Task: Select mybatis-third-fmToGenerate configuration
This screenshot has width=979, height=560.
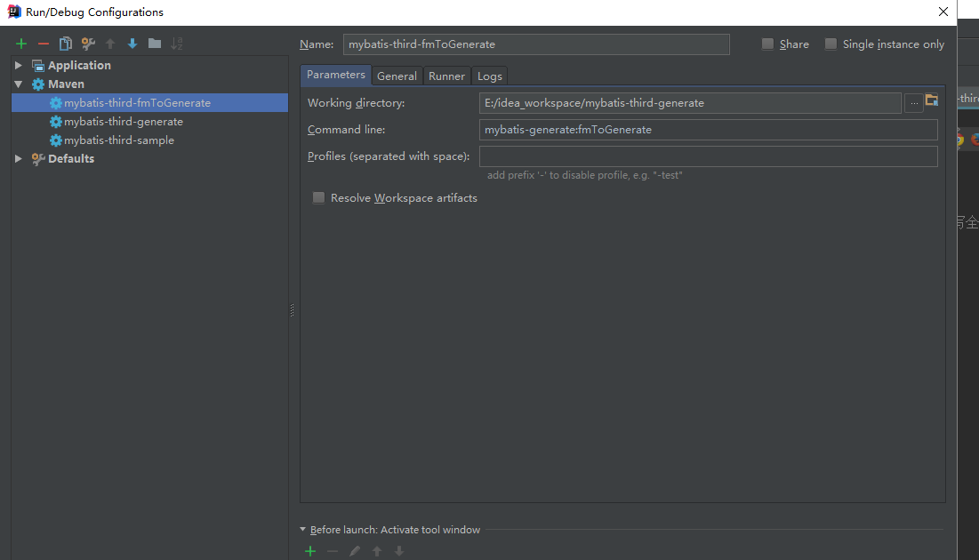Action: [x=150, y=103]
